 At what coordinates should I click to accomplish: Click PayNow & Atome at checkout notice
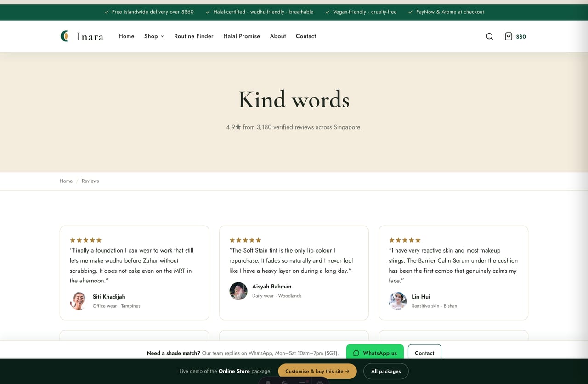(x=446, y=12)
